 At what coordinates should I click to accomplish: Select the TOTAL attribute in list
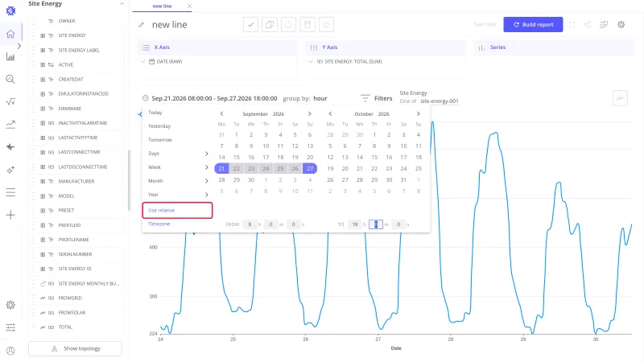65,327
